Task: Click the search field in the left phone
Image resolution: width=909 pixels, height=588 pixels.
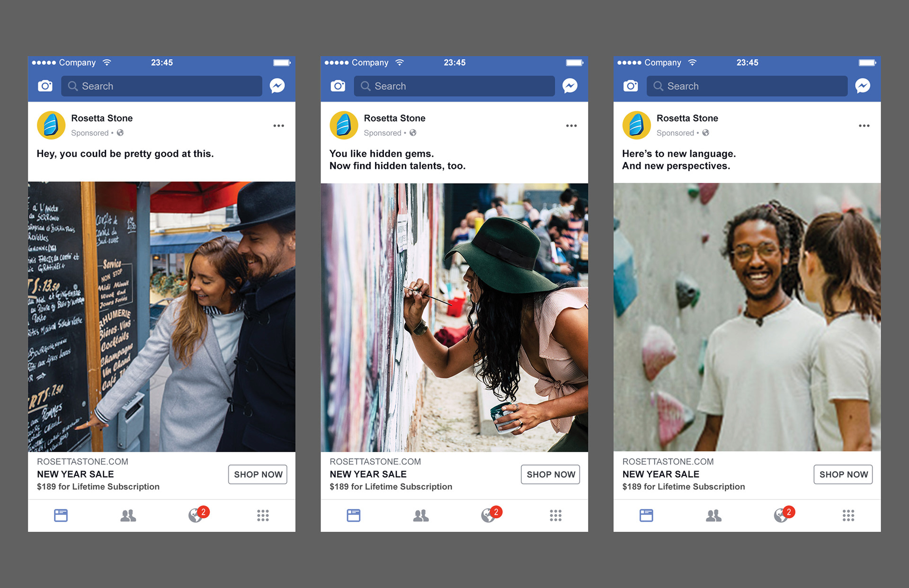Action: point(161,86)
